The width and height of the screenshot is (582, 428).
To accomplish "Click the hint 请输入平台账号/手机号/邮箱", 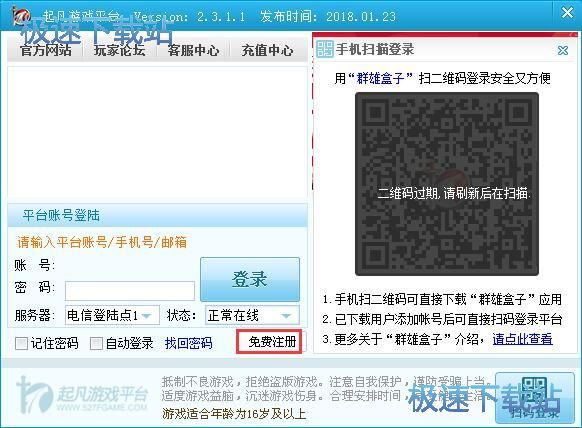I will click(x=102, y=242).
